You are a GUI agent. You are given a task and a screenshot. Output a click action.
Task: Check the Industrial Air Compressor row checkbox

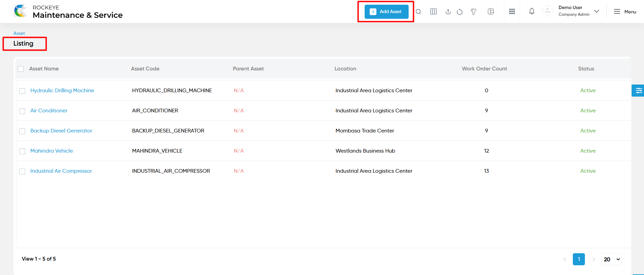coord(22,171)
